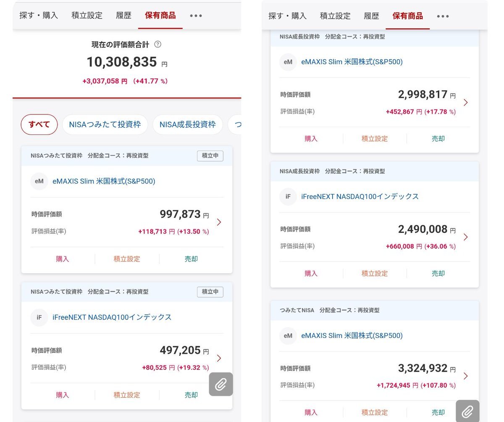
Task: Switch to 履歴 tab in right screenshot
Action: pyautogui.click(x=371, y=16)
